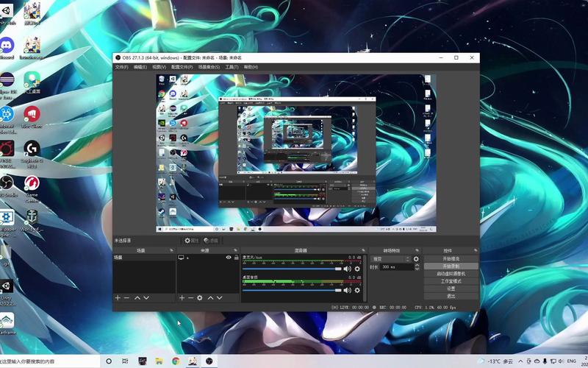Click 开始录制 (Start Recording) button
Viewport: 588px width, 368px height.
tap(451, 266)
